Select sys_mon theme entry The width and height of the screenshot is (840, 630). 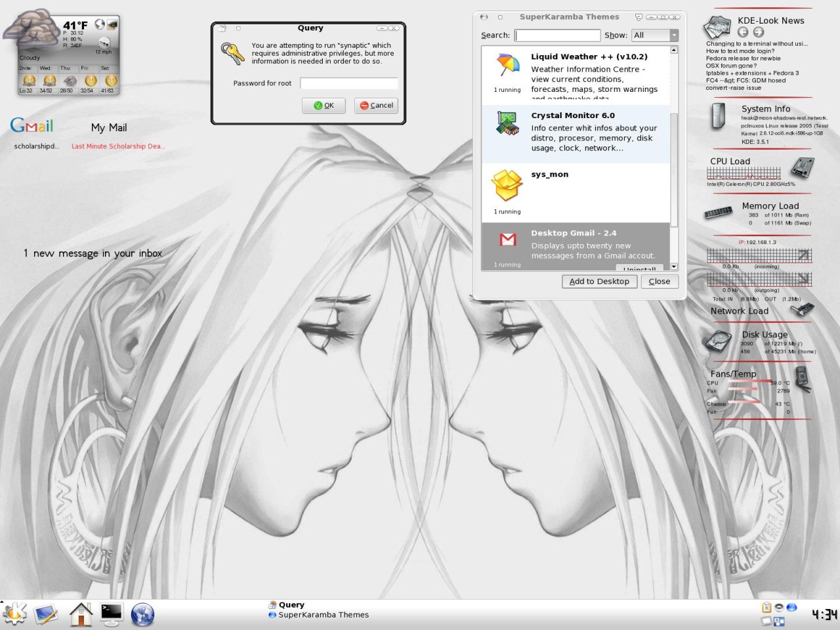tap(576, 193)
